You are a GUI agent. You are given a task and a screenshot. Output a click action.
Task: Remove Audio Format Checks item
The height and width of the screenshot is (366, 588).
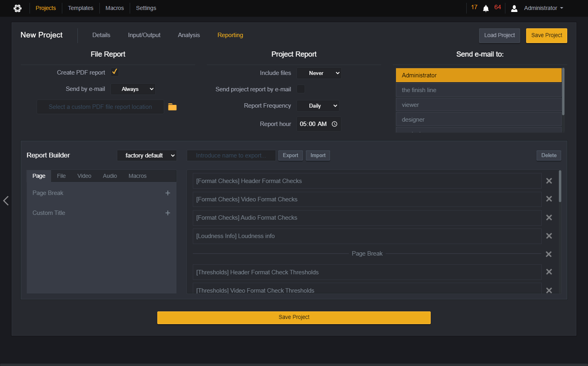[x=549, y=217]
